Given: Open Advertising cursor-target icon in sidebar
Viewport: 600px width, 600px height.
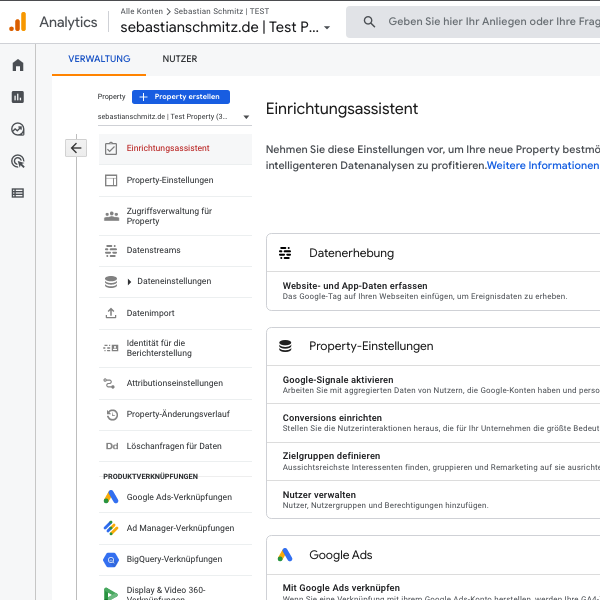Looking at the screenshot, I should [18, 161].
